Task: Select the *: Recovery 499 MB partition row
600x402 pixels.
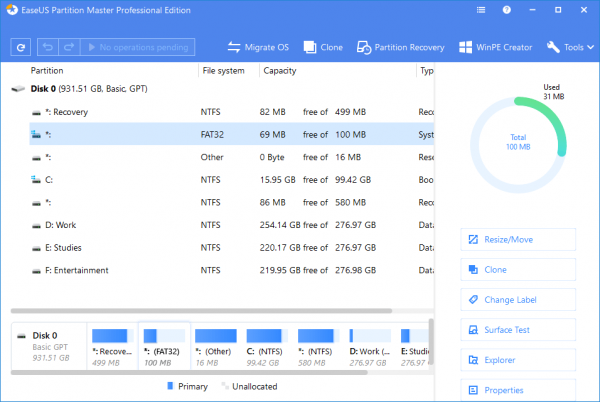Action: coord(232,112)
